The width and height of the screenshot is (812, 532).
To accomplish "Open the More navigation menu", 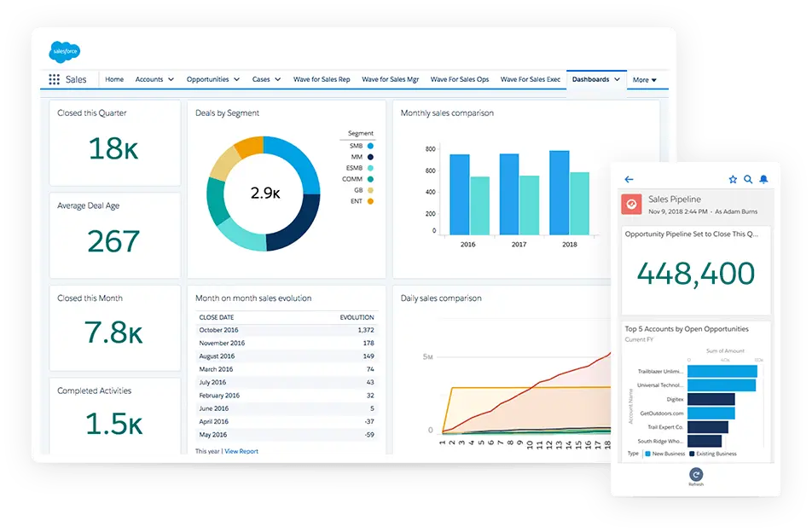I will tap(644, 80).
